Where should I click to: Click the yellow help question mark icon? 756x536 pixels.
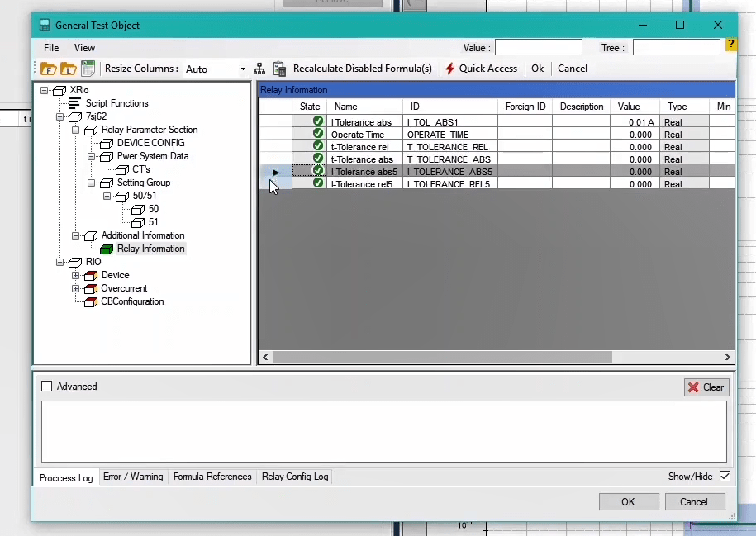coord(731,45)
